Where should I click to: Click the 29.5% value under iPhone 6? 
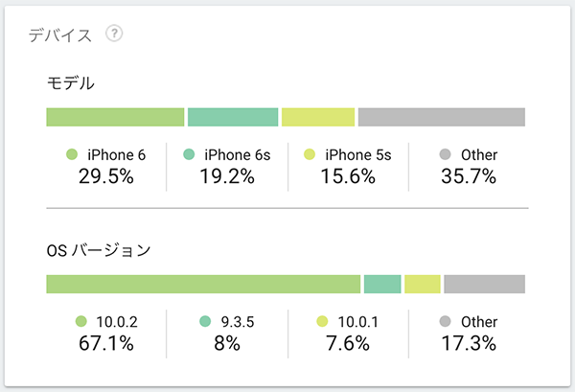[x=106, y=176]
